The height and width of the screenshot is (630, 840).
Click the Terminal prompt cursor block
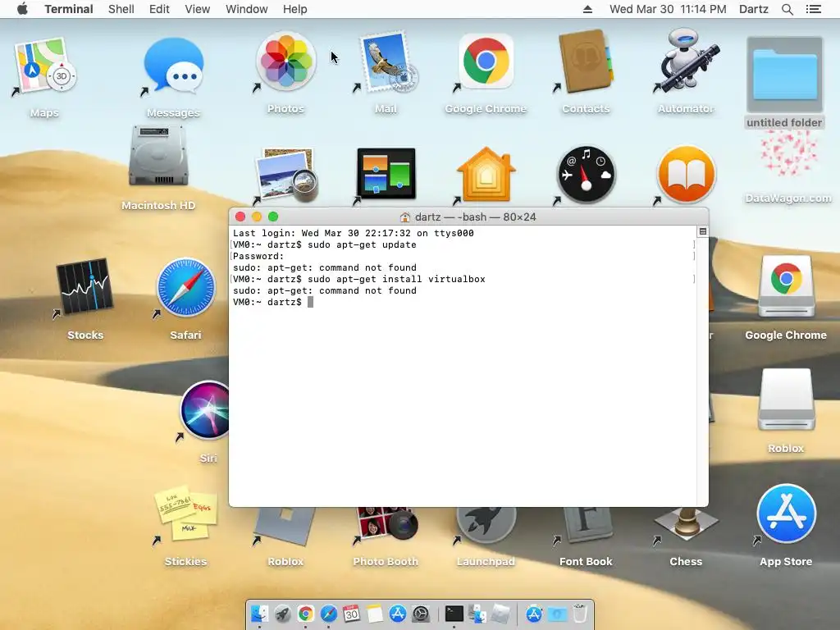click(x=310, y=302)
